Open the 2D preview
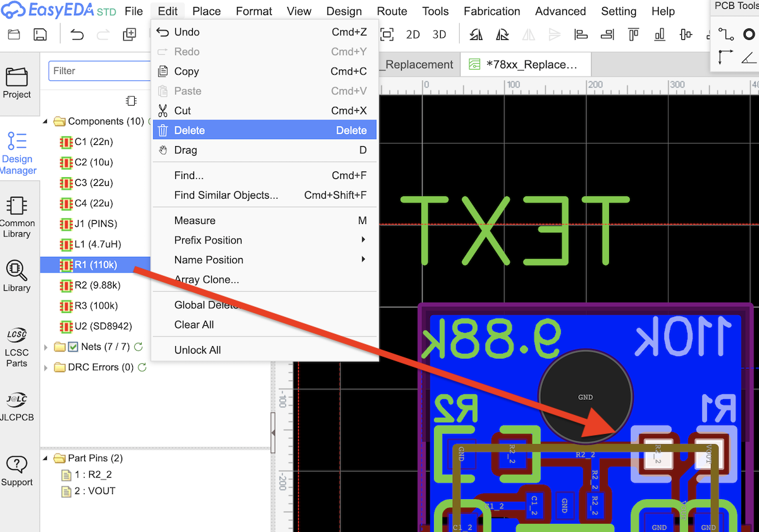 click(x=413, y=35)
